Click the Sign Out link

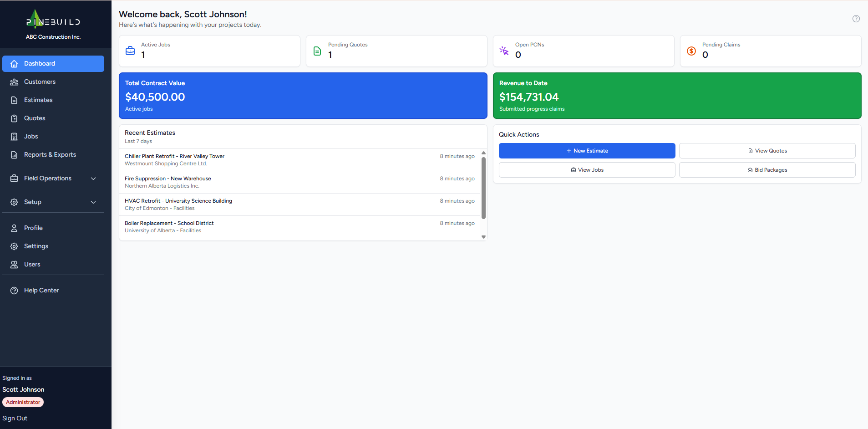(x=15, y=418)
